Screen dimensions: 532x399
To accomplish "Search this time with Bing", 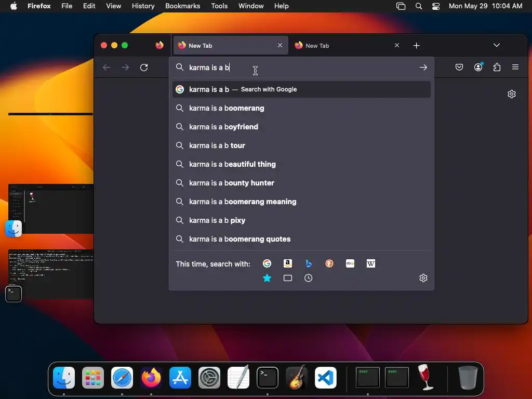I will pyautogui.click(x=309, y=263).
